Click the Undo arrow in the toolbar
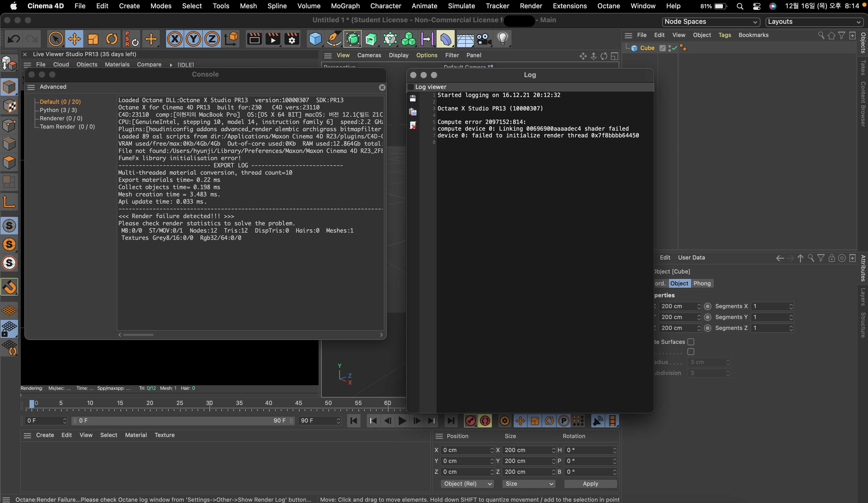This screenshot has width=868, height=503. click(14, 39)
